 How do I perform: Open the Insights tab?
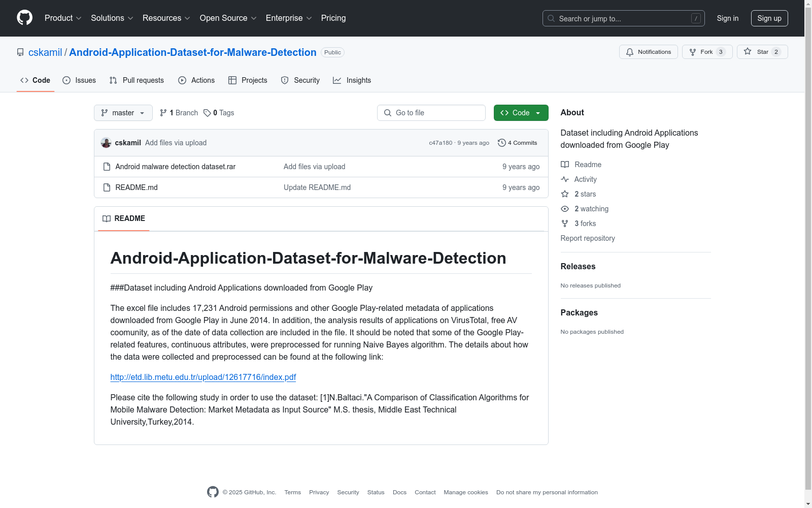coord(352,80)
